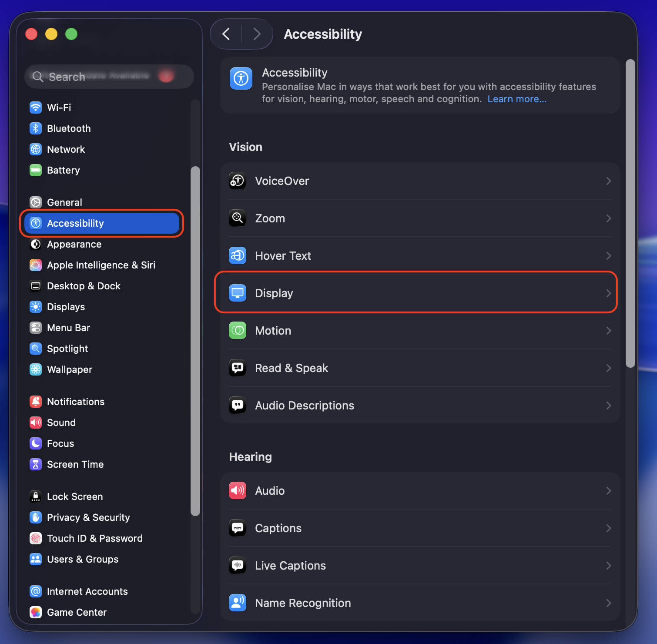The height and width of the screenshot is (644, 657).
Task: Go back using the back arrow
Action: pyautogui.click(x=226, y=34)
